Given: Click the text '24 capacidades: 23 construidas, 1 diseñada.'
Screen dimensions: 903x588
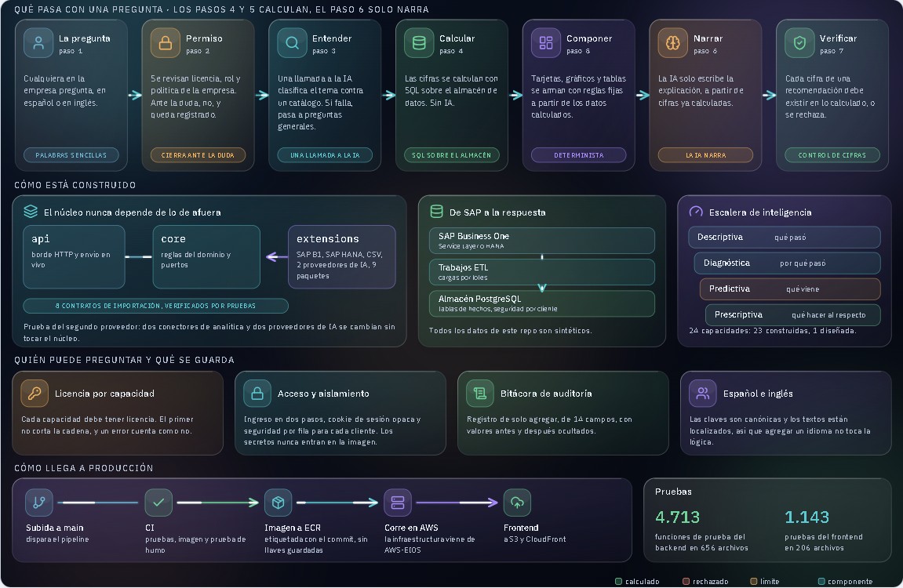Looking at the screenshot, I should point(772,331).
